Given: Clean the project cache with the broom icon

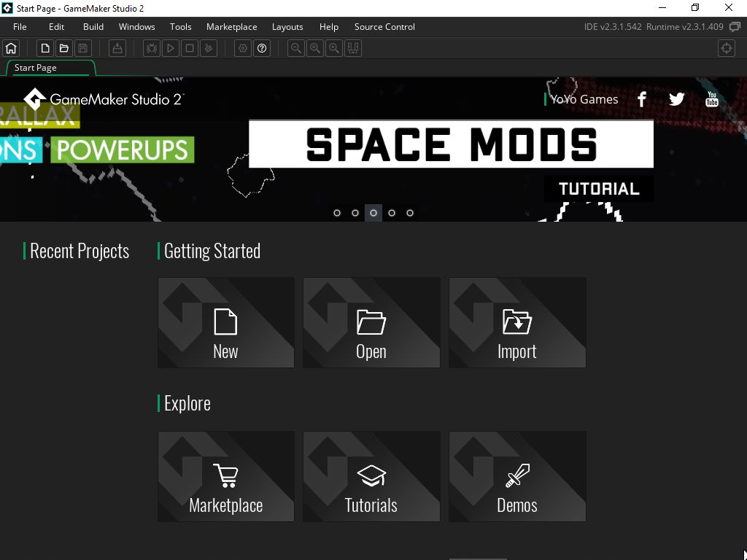Looking at the screenshot, I should (x=208, y=48).
